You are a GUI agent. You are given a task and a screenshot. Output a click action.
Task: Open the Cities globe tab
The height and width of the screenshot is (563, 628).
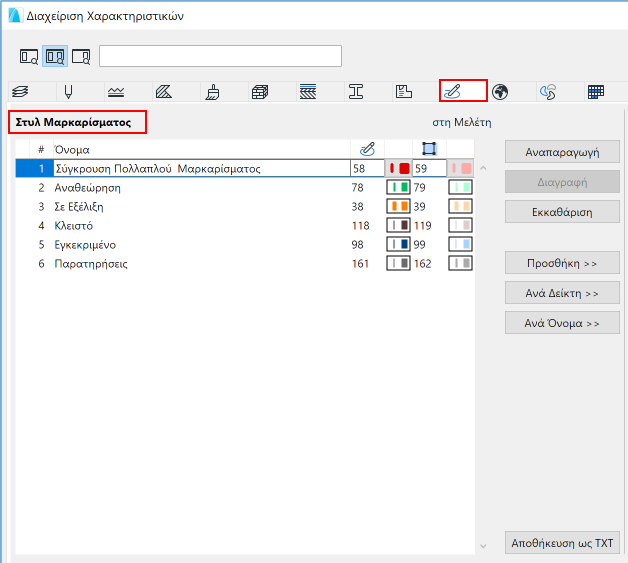[x=500, y=92]
